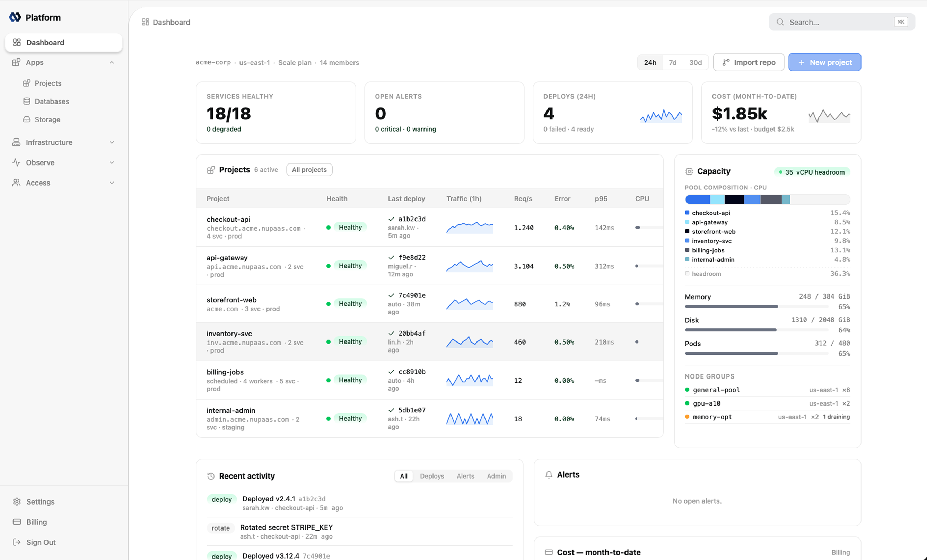The height and width of the screenshot is (560, 927).
Task: Collapse the Apps section chevron
Action: click(112, 62)
